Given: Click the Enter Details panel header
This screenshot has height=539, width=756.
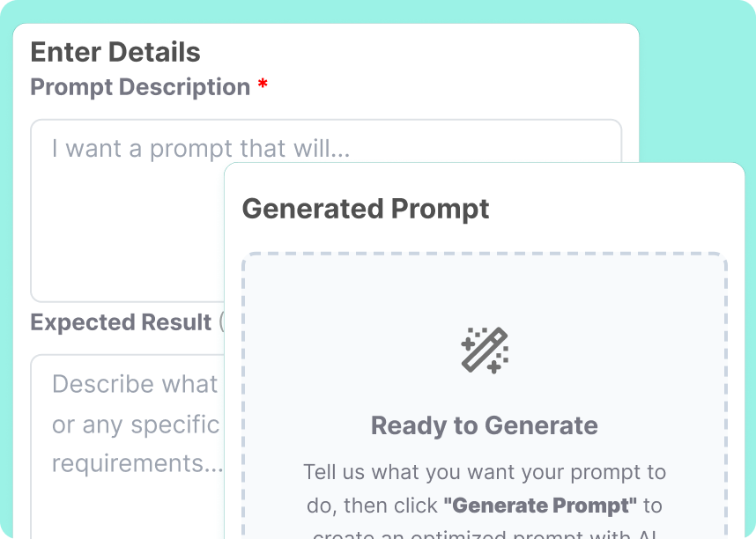Looking at the screenshot, I should [x=115, y=52].
